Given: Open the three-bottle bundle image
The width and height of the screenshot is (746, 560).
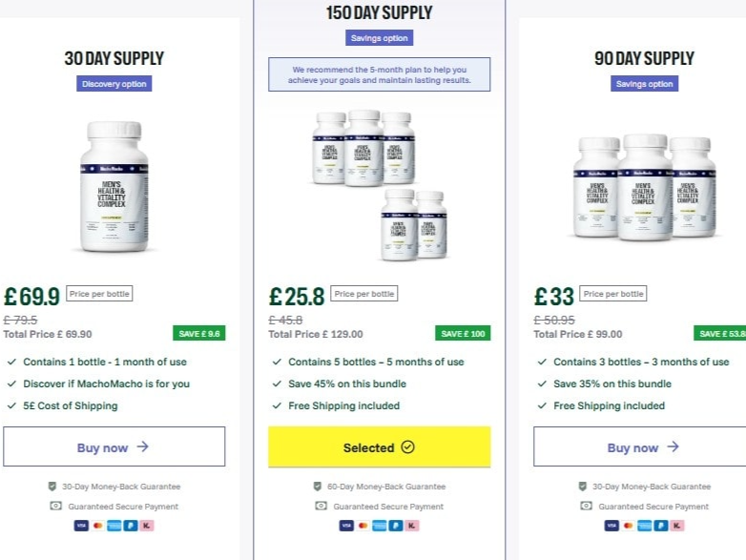Looking at the screenshot, I should (644, 187).
